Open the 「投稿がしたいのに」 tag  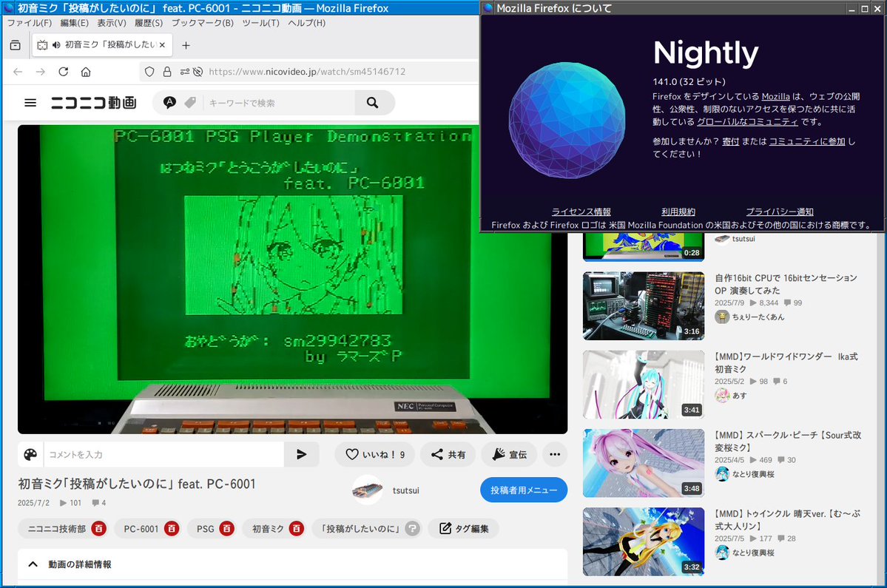click(x=361, y=530)
